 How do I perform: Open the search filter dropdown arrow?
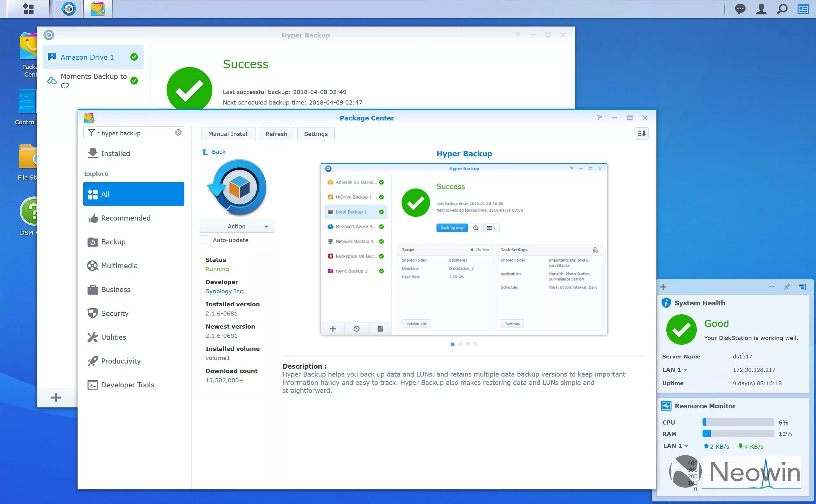(x=98, y=133)
